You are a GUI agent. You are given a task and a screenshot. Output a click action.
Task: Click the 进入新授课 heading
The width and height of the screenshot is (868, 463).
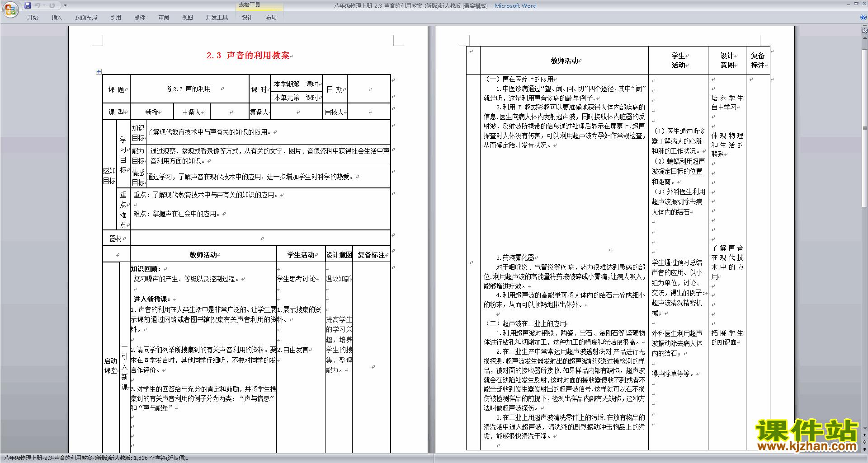151,299
